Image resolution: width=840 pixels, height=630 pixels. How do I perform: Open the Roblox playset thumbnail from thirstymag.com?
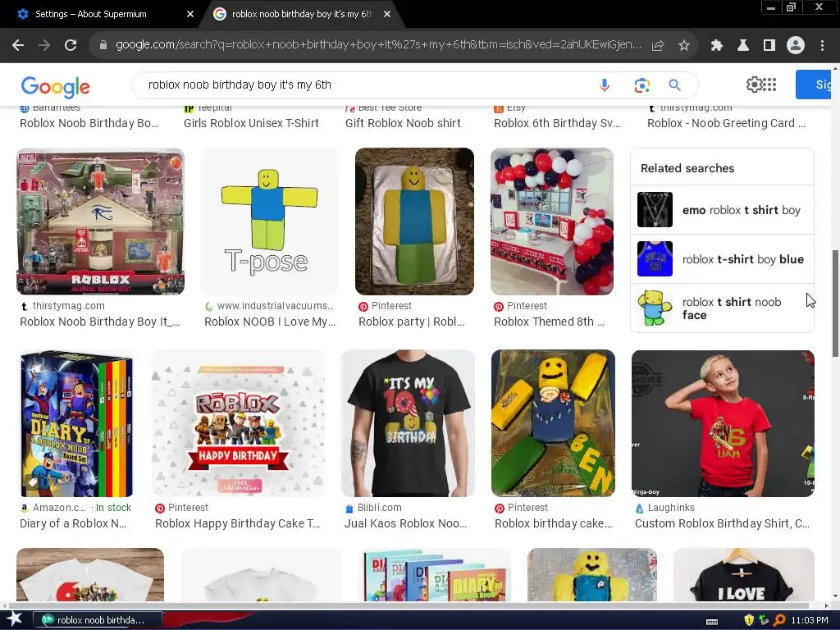point(101,221)
